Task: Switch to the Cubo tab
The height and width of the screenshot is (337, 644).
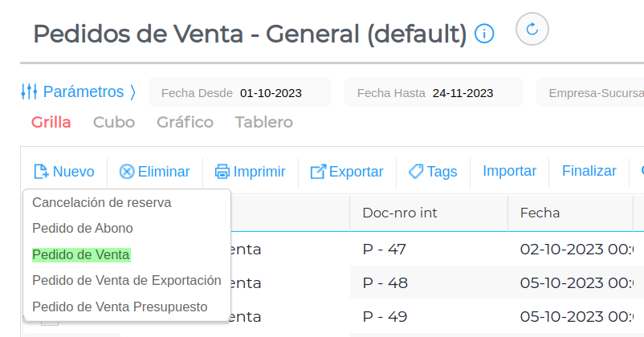Action: [x=113, y=123]
